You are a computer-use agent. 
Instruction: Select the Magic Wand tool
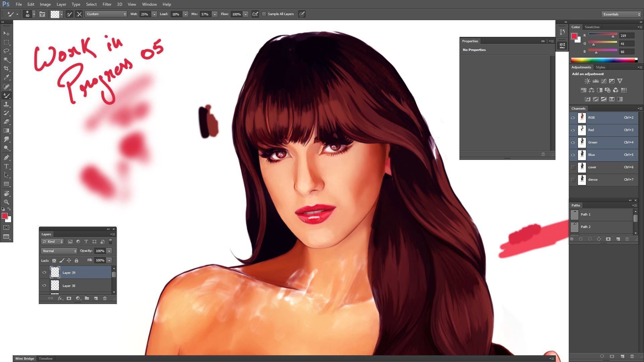point(6,60)
